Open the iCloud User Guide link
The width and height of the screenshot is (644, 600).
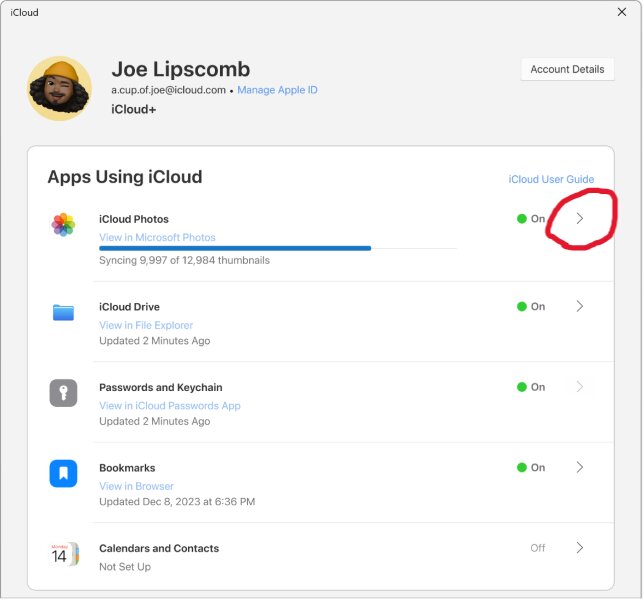(x=551, y=179)
